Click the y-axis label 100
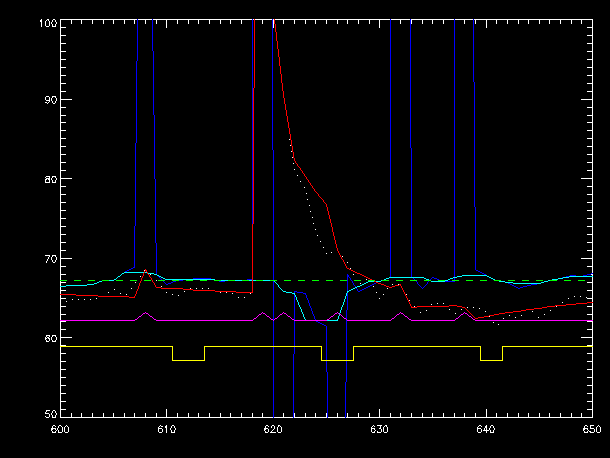 pos(48,23)
